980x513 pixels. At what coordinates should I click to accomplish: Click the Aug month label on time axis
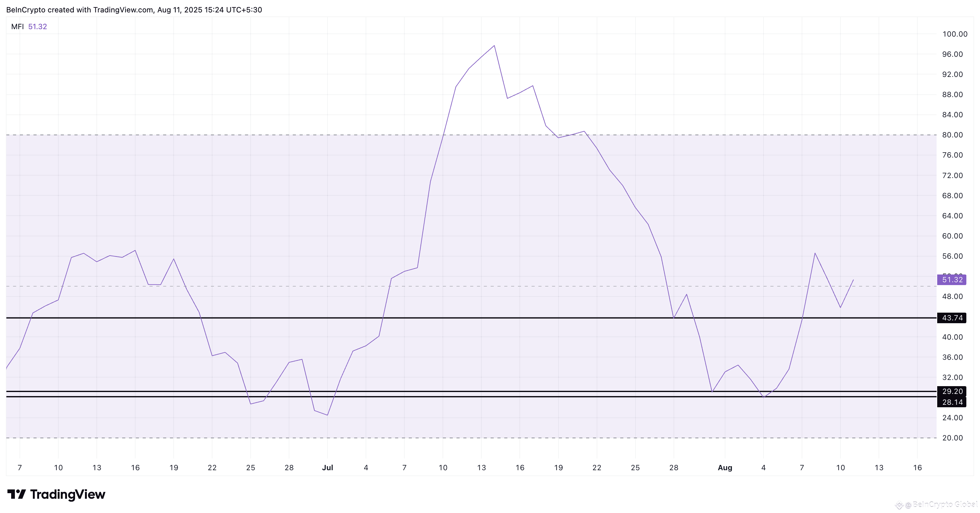click(x=725, y=468)
